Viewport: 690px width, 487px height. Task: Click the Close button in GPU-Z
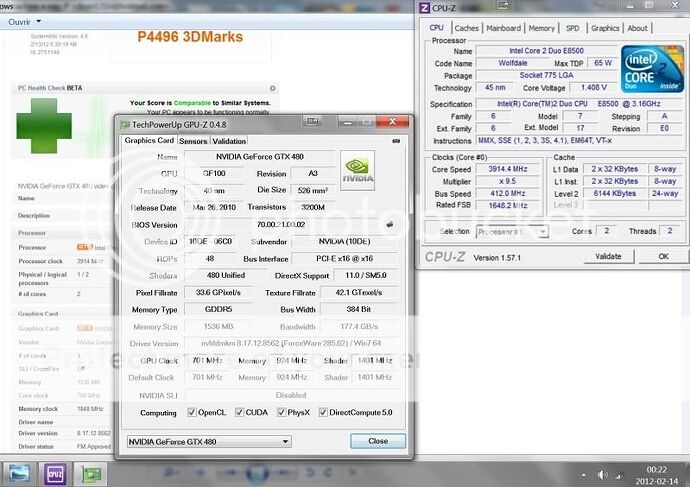377,440
